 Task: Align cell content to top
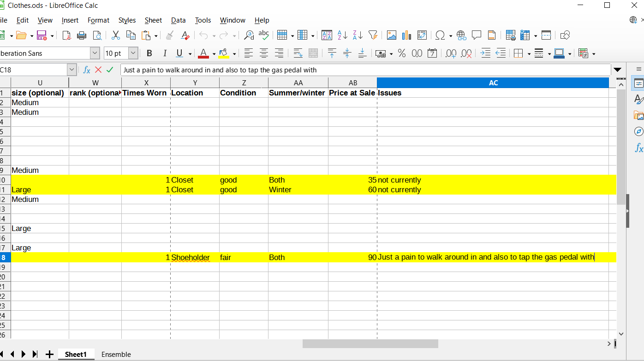pyautogui.click(x=332, y=53)
